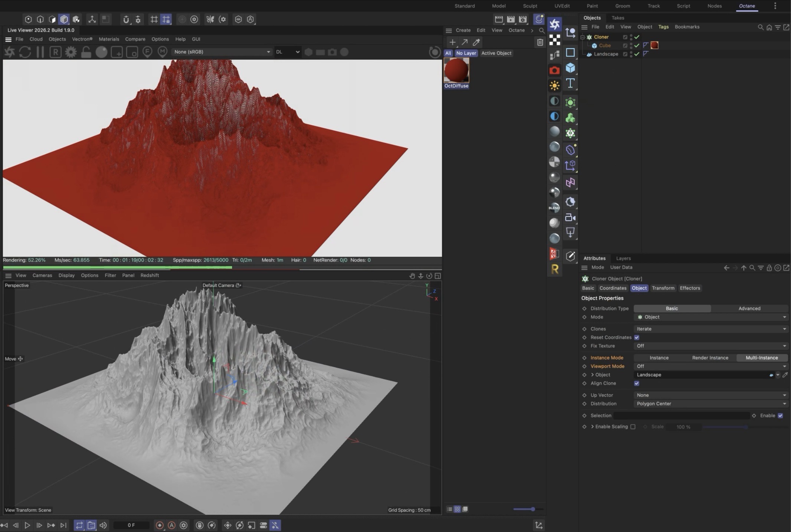This screenshot has height=532, width=791.
Task: Toggle the Selection Enable checkbox
Action: pyautogui.click(x=780, y=416)
